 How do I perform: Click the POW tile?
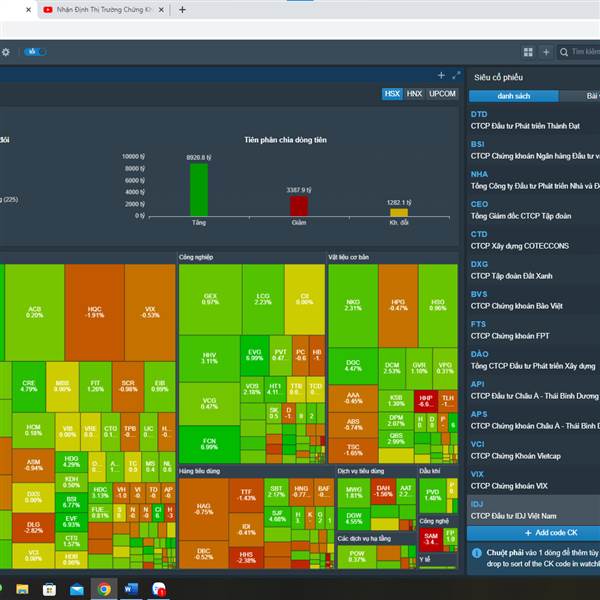click(357, 557)
